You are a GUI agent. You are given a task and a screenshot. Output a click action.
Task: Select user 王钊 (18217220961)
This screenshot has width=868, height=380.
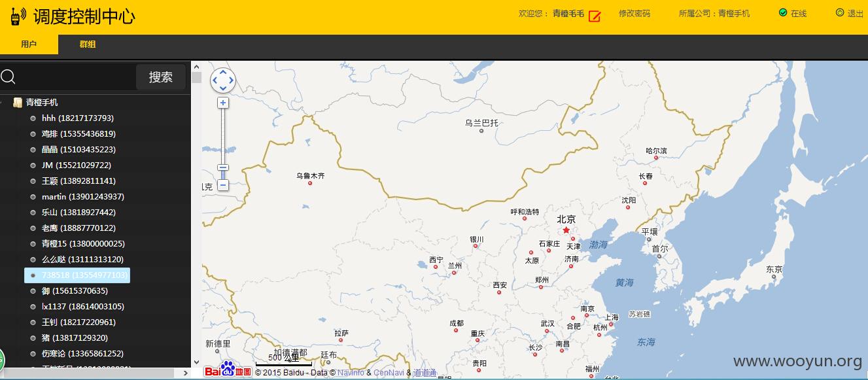[x=78, y=322]
